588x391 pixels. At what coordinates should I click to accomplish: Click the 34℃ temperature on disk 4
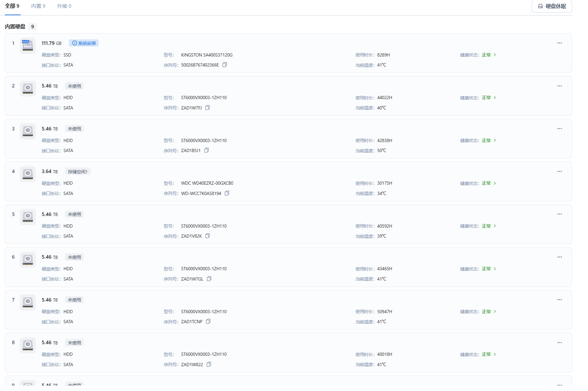click(382, 193)
